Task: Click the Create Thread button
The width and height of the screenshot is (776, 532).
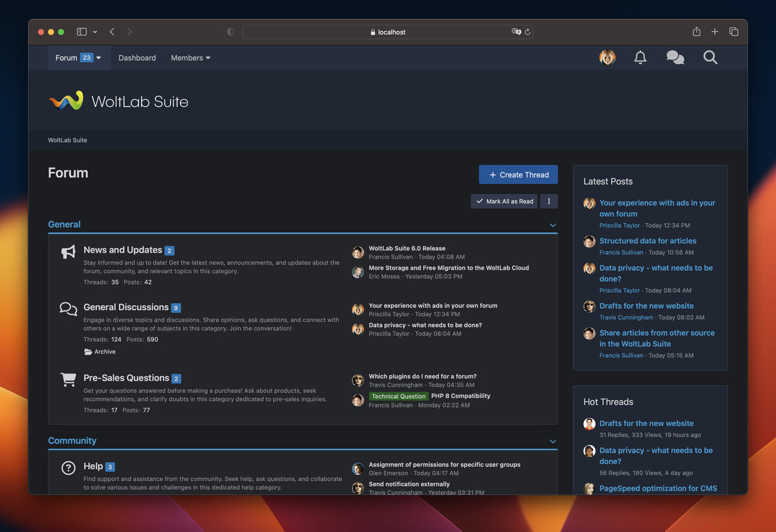Action: (518, 175)
